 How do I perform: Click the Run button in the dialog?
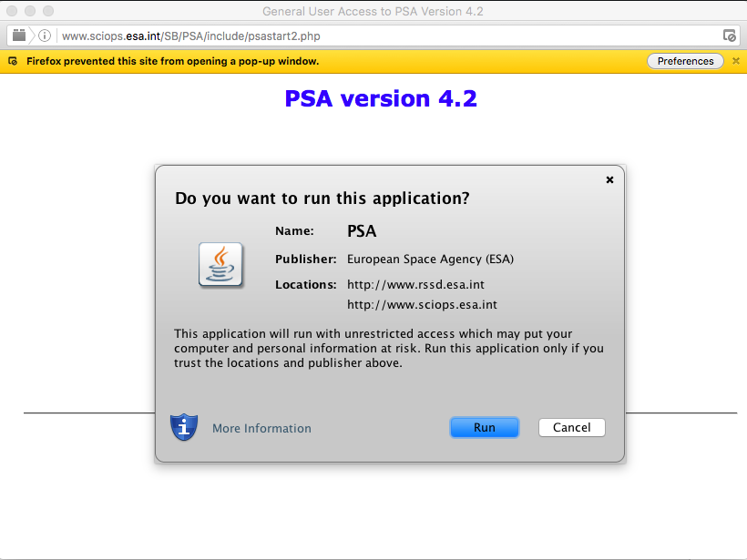pyautogui.click(x=484, y=428)
